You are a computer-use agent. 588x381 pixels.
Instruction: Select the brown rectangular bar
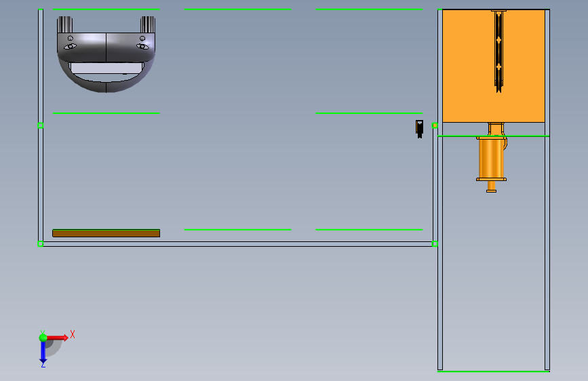point(106,233)
